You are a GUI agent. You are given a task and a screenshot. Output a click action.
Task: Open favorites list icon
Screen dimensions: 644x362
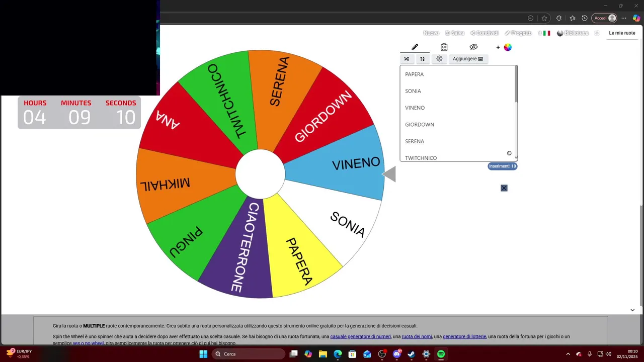(573, 18)
